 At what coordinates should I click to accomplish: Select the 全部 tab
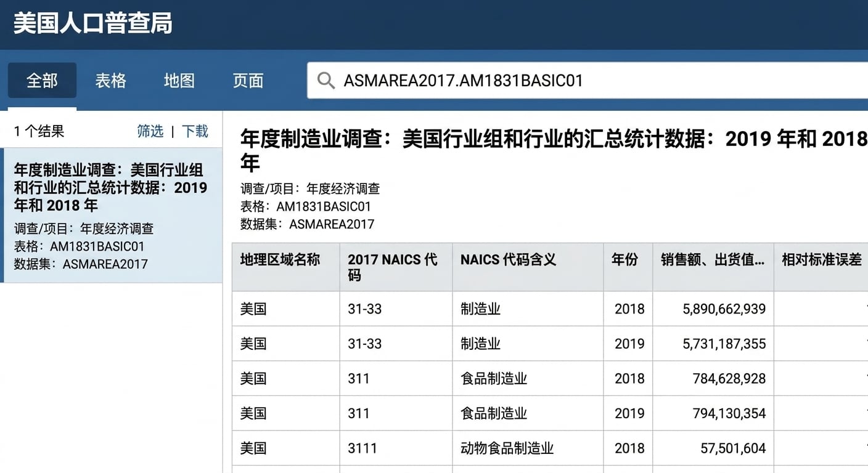pyautogui.click(x=42, y=80)
